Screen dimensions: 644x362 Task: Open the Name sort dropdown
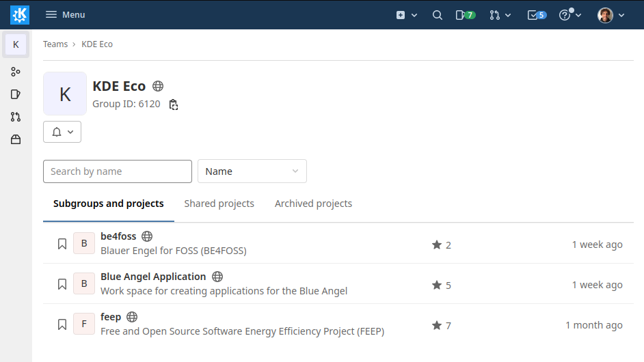[x=252, y=171]
